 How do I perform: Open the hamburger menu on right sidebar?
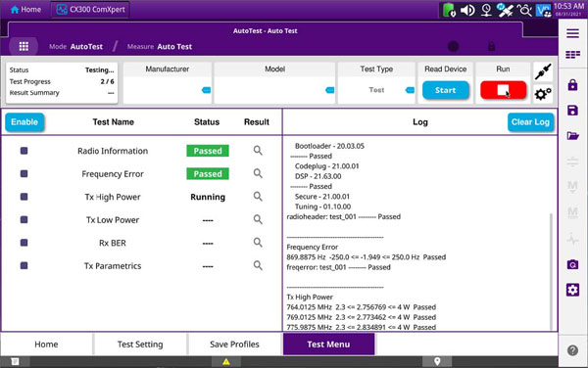pyautogui.click(x=572, y=33)
